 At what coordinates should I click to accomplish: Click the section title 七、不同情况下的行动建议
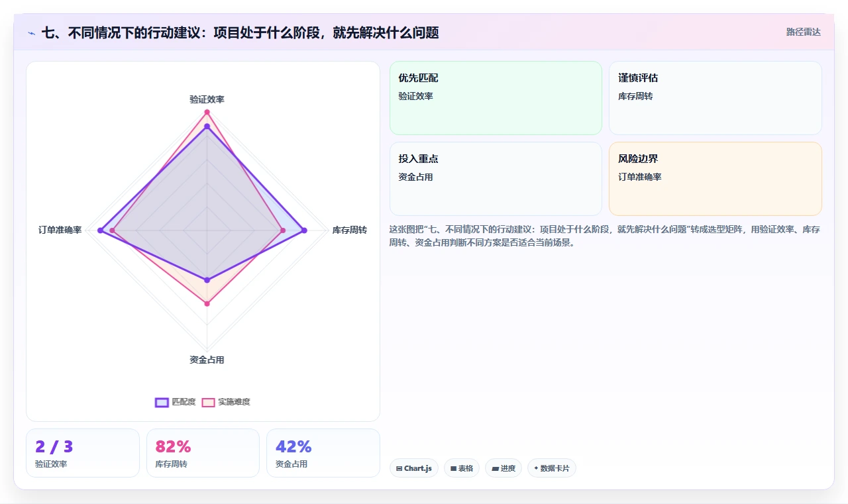click(240, 32)
